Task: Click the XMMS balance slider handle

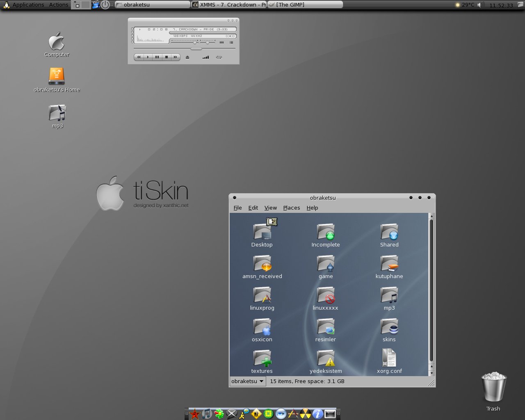Action: 208,42
